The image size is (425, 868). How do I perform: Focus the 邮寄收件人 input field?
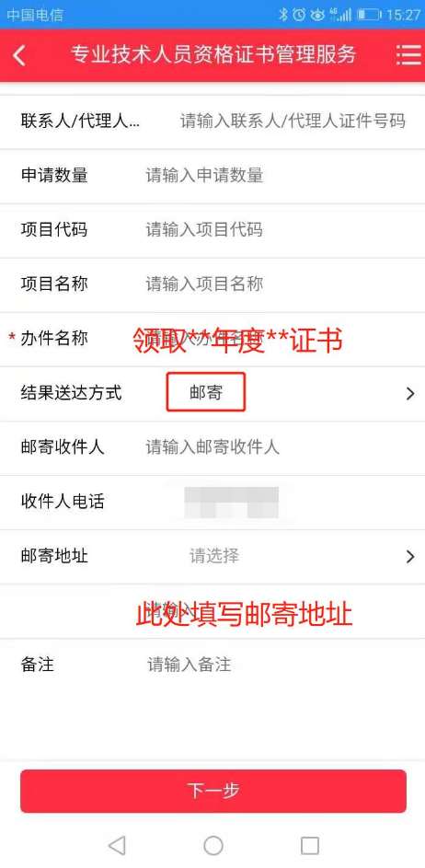213,447
